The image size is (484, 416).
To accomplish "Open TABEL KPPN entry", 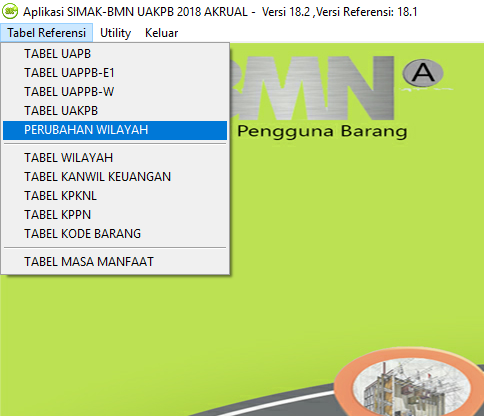I will click(x=115, y=215).
